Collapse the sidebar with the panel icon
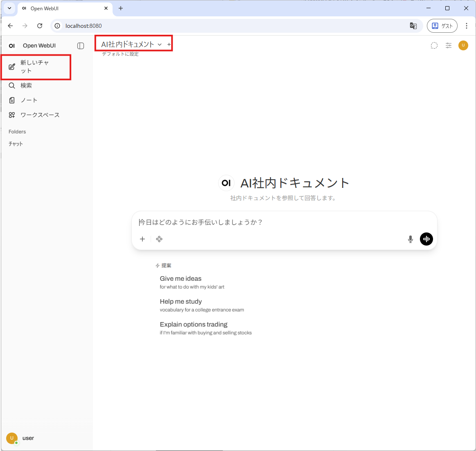Screen dimensions: 476x451 [81, 46]
